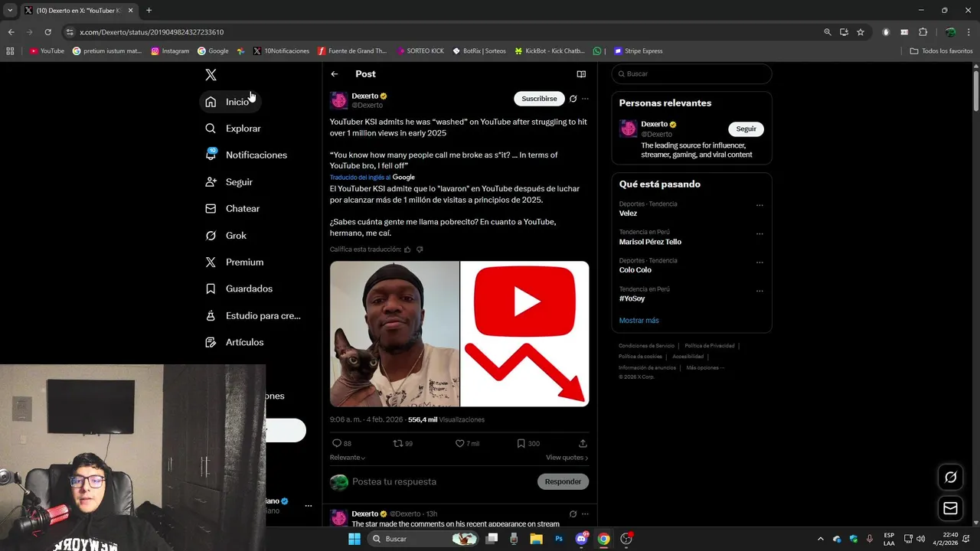
Task: Like the post with 7 mil
Action: [467, 443]
